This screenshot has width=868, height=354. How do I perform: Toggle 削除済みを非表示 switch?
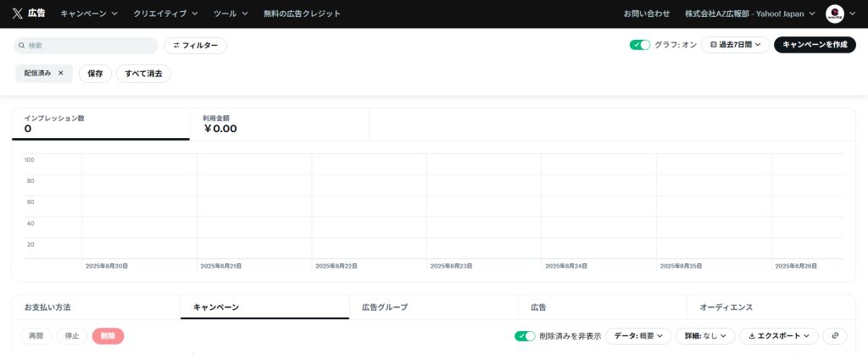point(525,336)
